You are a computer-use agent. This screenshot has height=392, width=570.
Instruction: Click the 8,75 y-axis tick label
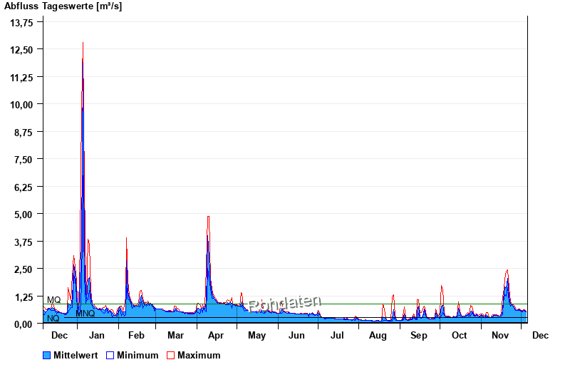[24, 132]
